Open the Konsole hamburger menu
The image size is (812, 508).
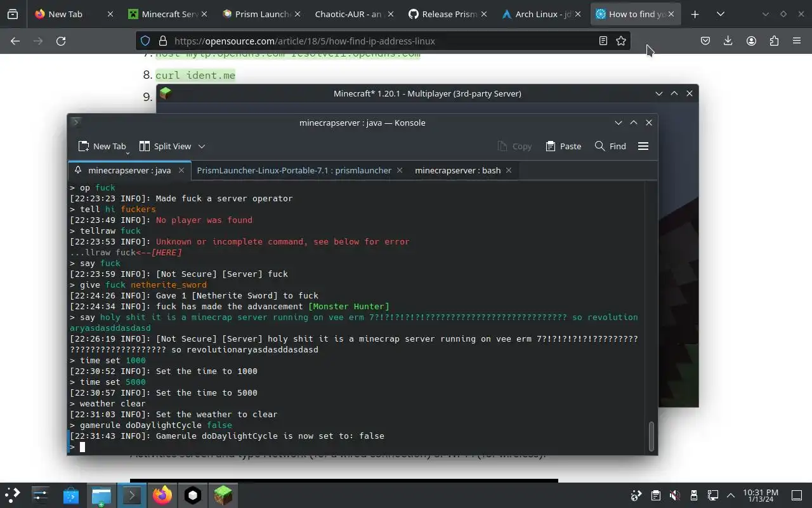643,146
